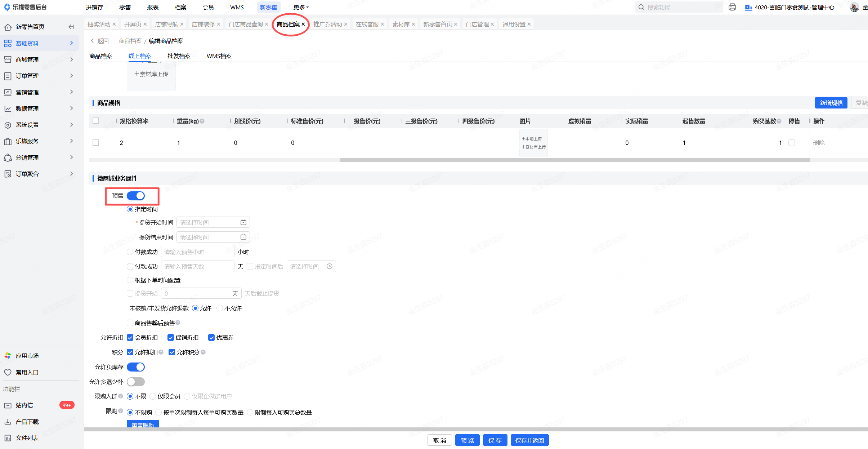
Task: Click the spec table horizontal scrollbar
Action: [574, 160]
